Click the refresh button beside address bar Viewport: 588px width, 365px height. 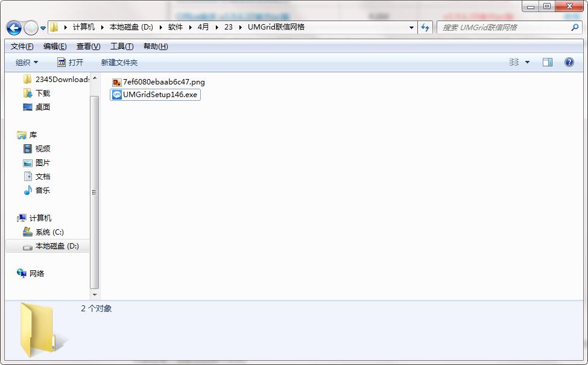click(425, 27)
